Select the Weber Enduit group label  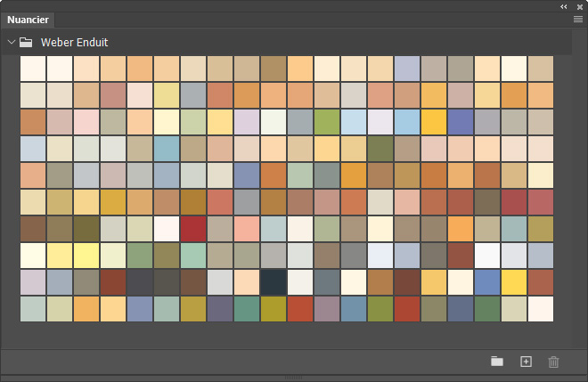74,43
